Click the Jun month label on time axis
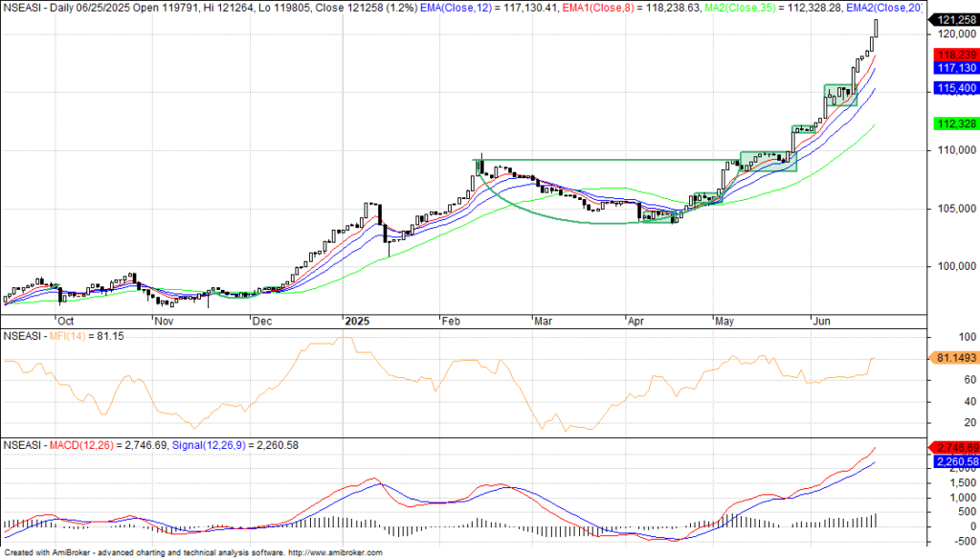Image resolution: width=980 pixels, height=558 pixels. click(821, 322)
